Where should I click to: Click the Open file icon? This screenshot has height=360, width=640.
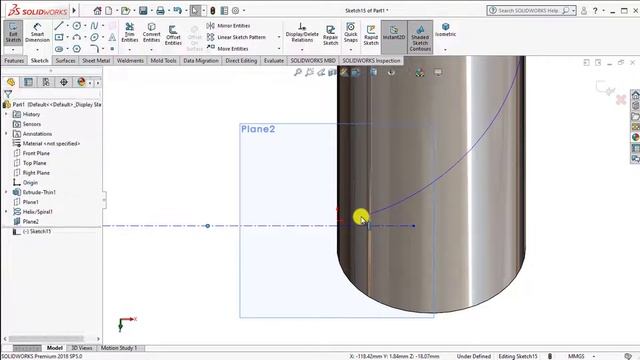(126, 11)
